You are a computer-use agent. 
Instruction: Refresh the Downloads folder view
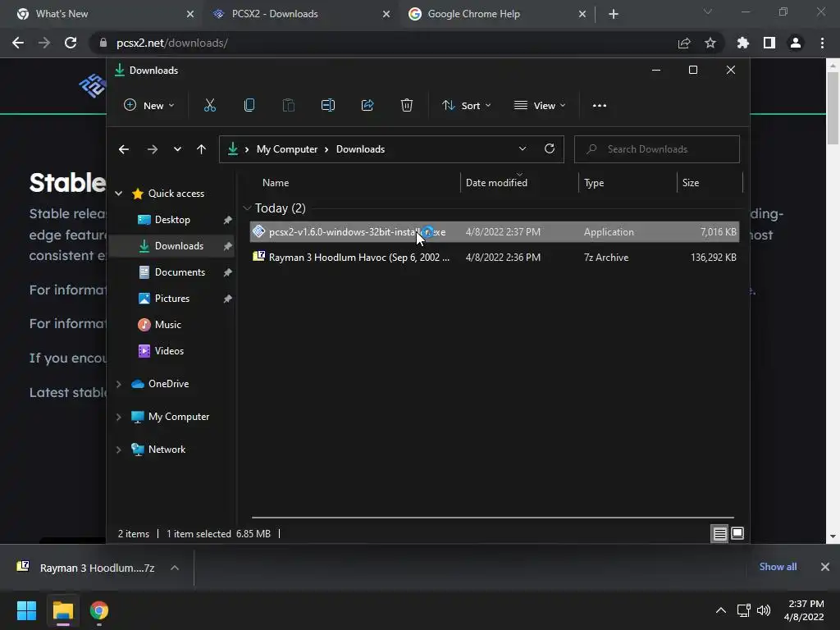pyautogui.click(x=549, y=149)
